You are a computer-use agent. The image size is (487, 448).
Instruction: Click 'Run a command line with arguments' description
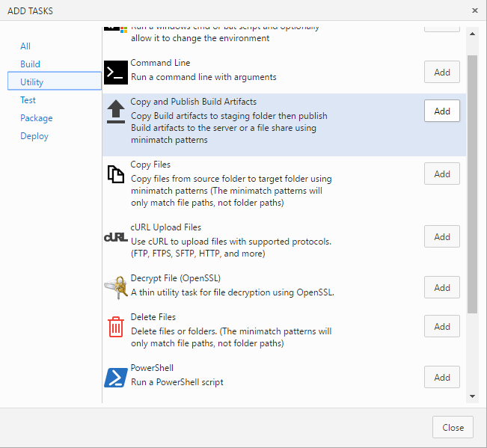pos(203,77)
